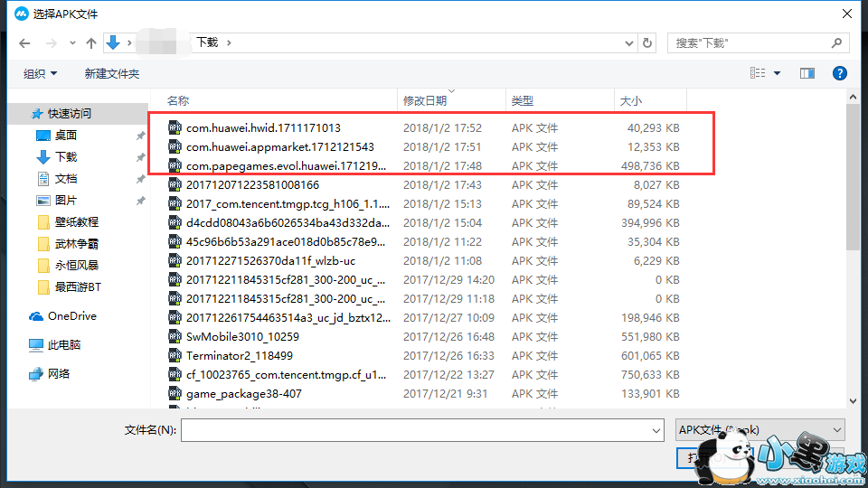868x488 pixels.
Task: Click the vertical scrollbar thumb
Action: (853, 177)
